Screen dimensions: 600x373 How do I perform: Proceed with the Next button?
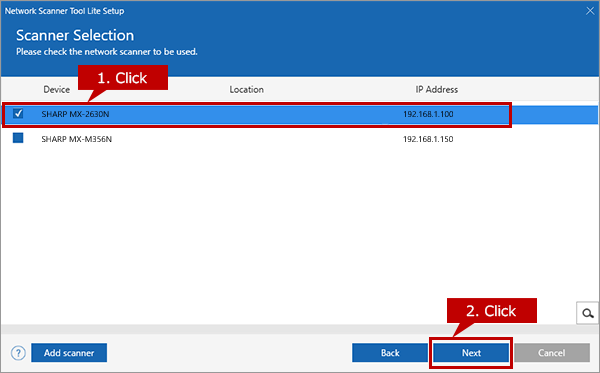[471, 353]
